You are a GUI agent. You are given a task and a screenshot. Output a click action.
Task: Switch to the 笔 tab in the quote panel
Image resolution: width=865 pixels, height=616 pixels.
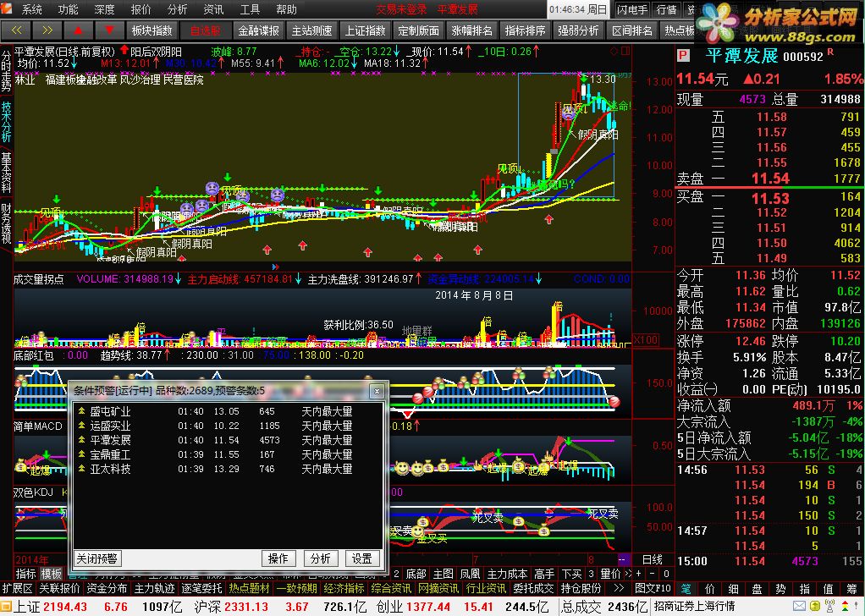[x=686, y=589]
